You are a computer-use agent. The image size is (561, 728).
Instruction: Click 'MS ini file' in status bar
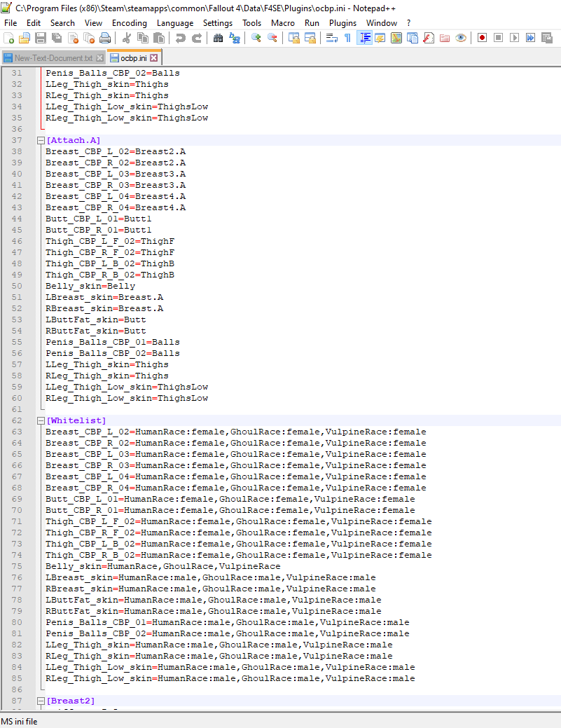pyautogui.click(x=20, y=722)
